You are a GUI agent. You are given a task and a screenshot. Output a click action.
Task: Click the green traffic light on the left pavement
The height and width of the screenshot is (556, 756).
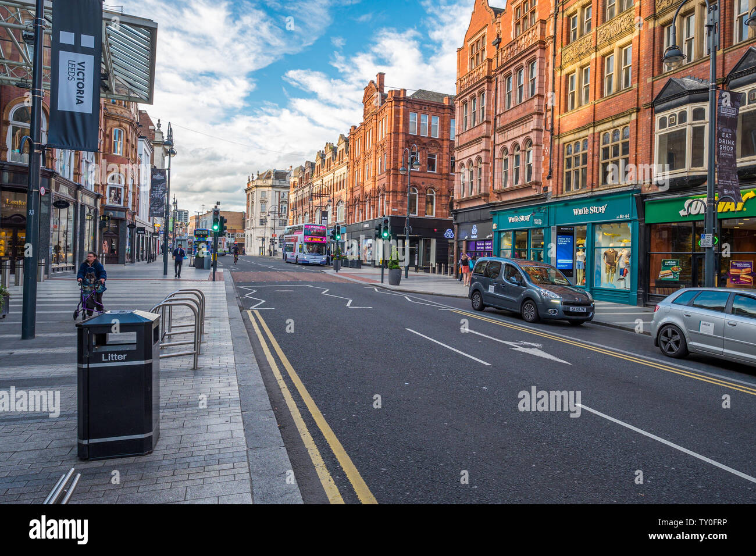pyautogui.click(x=216, y=220)
